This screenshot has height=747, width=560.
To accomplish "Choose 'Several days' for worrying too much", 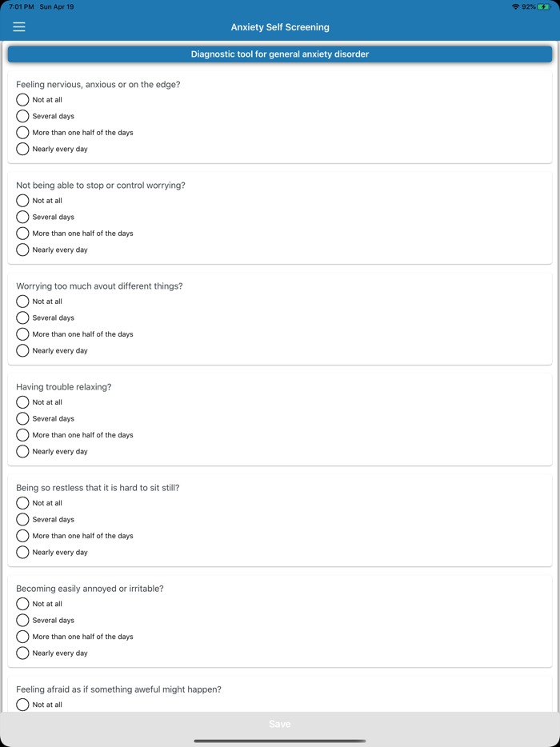I will tap(22, 318).
